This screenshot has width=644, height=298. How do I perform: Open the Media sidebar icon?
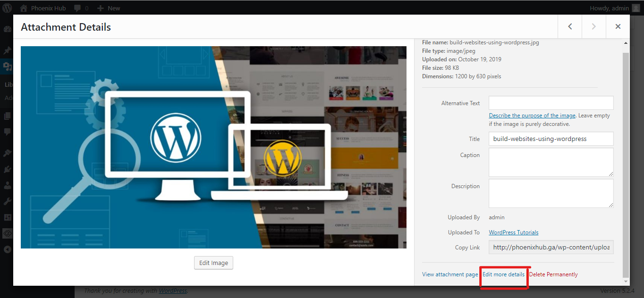click(x=7, y=66)
